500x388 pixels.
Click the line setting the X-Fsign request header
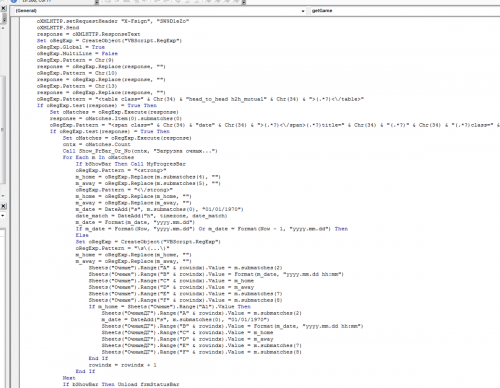click(x=113, y=21)
